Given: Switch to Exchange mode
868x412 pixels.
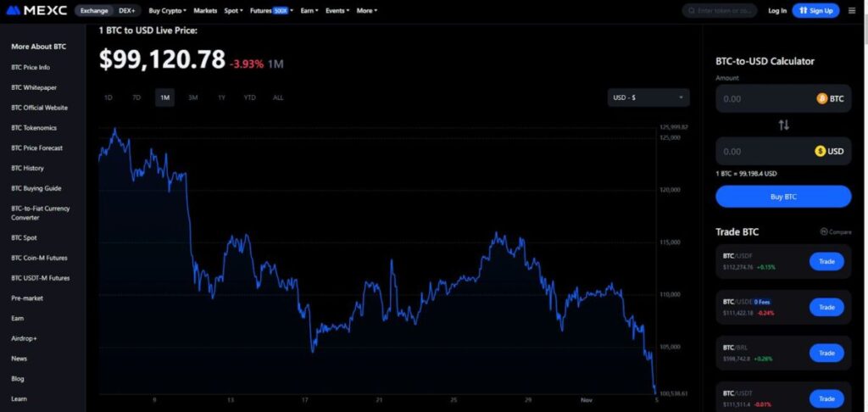Looking at the screenshot, I should pyautogui.click(x=93, y=10).
